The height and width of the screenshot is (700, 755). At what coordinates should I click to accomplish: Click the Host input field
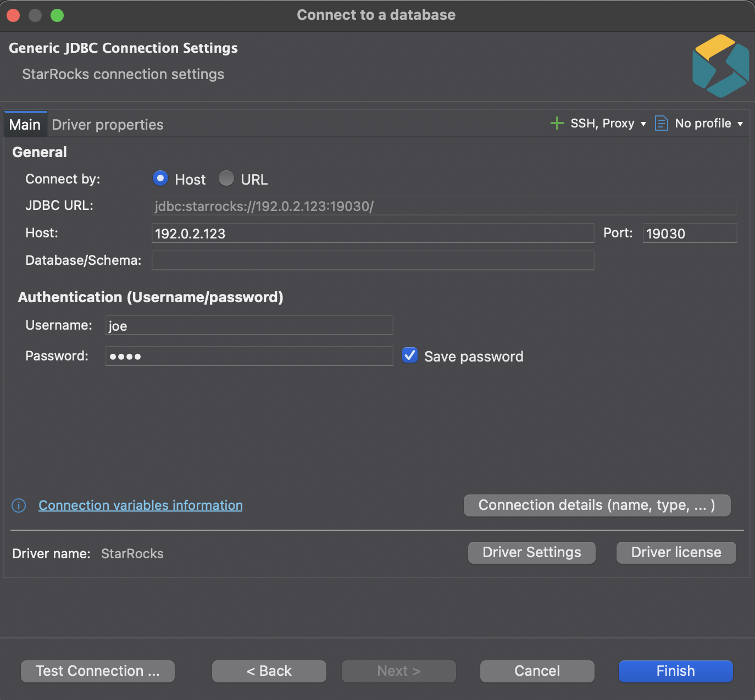point(373,233)
